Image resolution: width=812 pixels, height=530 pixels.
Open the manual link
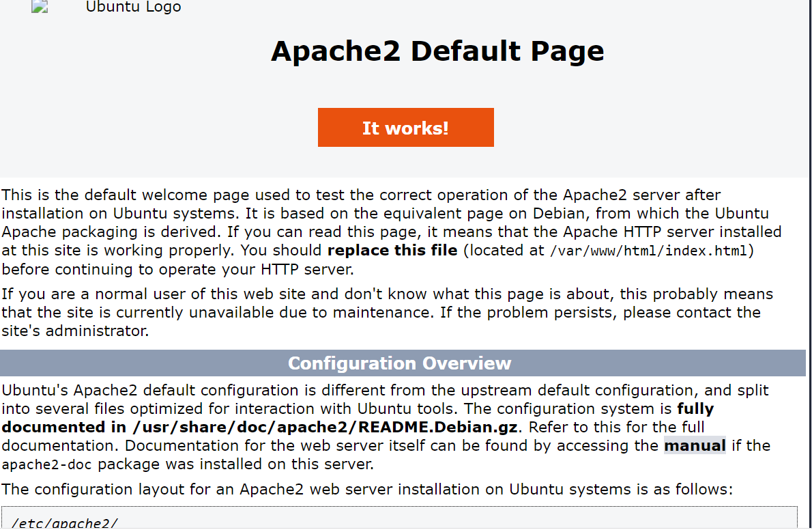click(x=695, y=445)
